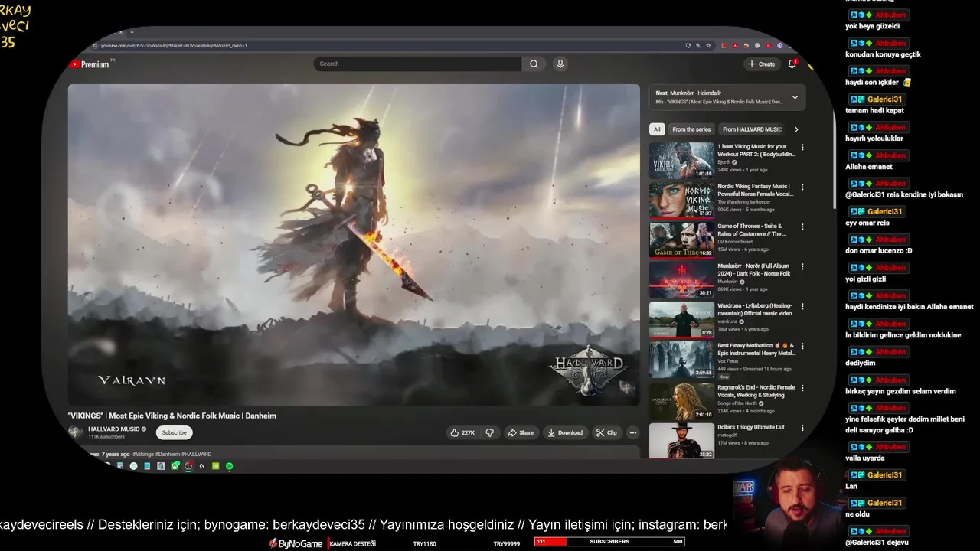Click Galerici31 username on 'tamam hadi kapat'
The image size is (980, 551).
click(885, 99)
